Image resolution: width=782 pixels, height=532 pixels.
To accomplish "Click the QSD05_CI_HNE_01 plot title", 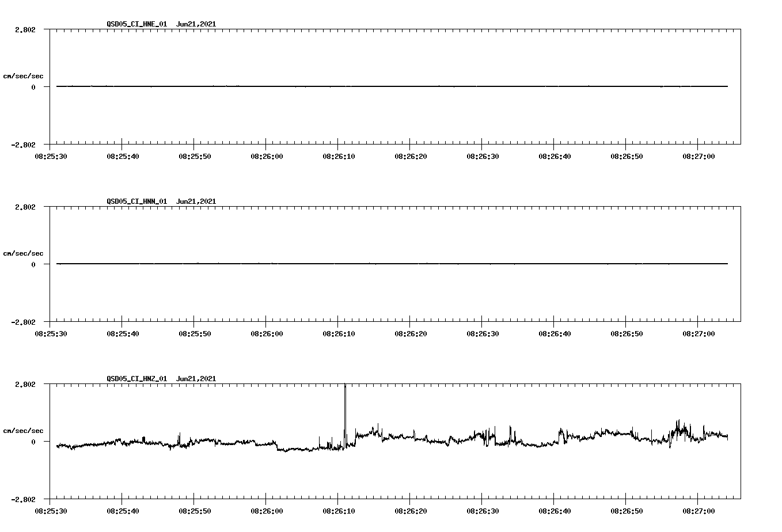I will click(161, 24).
